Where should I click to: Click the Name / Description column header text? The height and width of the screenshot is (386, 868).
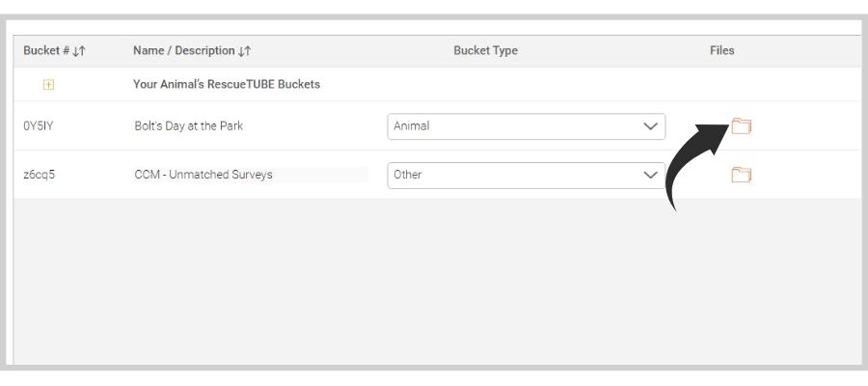pos(184,50)
